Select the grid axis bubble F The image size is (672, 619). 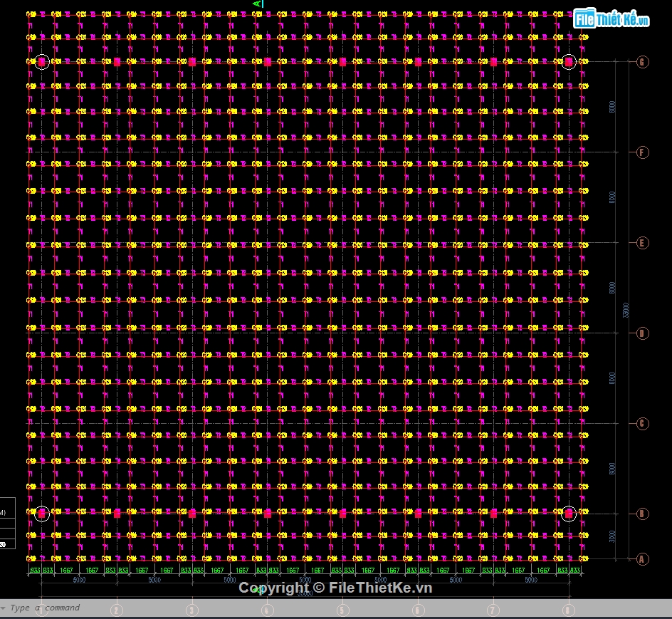[642, 152]
